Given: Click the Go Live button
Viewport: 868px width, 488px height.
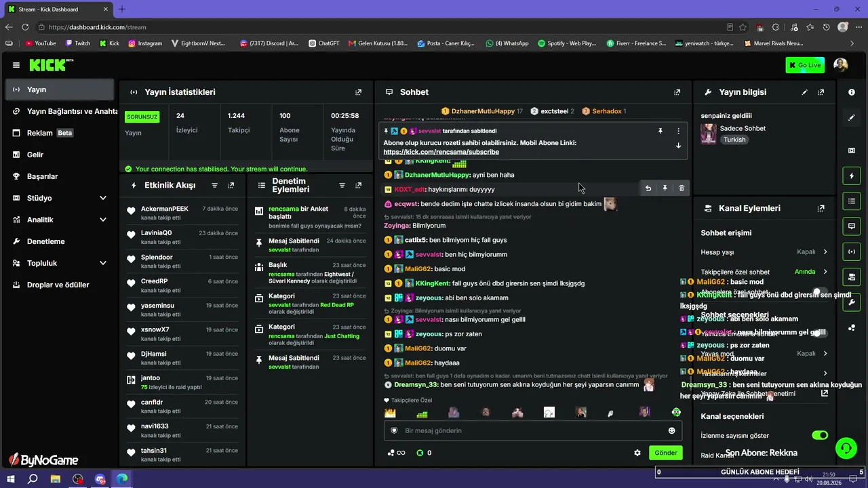Looking at the screenshot, I should click(805, 65).
